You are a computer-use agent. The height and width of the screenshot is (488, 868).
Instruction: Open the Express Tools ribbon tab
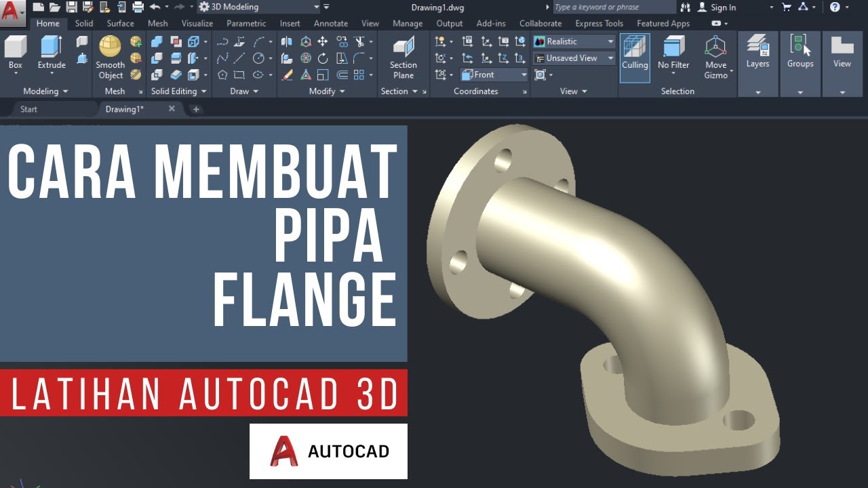[599, 23]
